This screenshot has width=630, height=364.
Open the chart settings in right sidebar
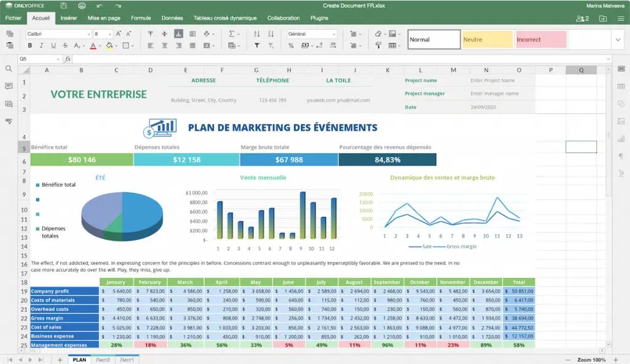tap(621, 139)
